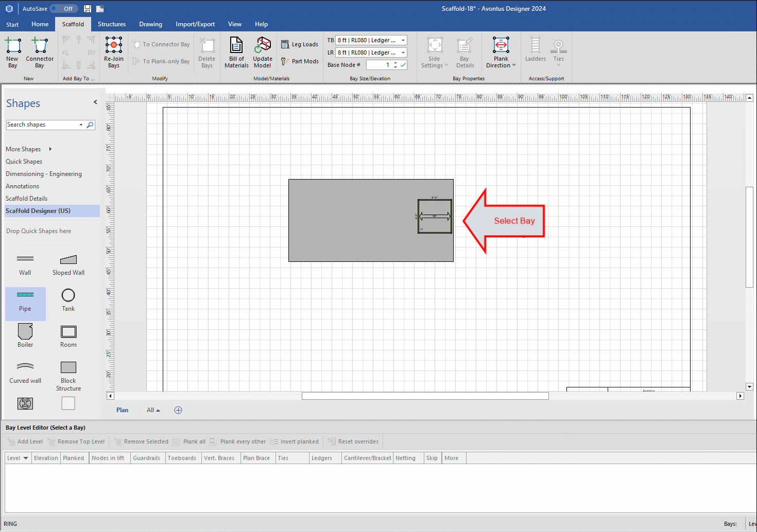The width and height of the screenshot is (757, 532).
Task: Select Scaffold Details stencil
Action: 27,199
